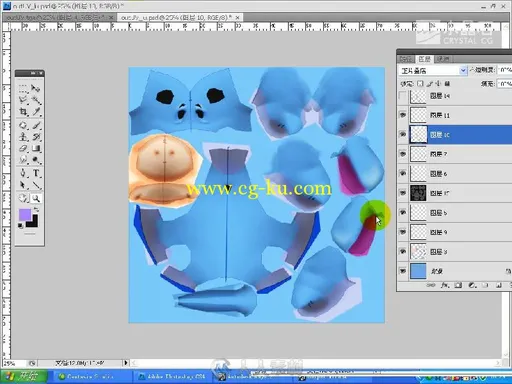Reset default foreground and background colors
The height and width of the screenshot is (384, 512).
[21, 226]
